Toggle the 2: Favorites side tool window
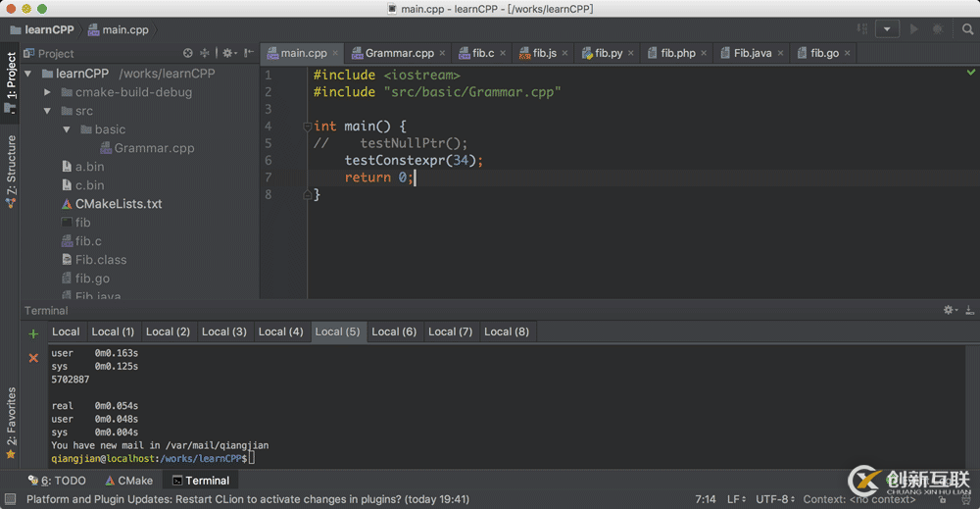 tap(11, 422)
